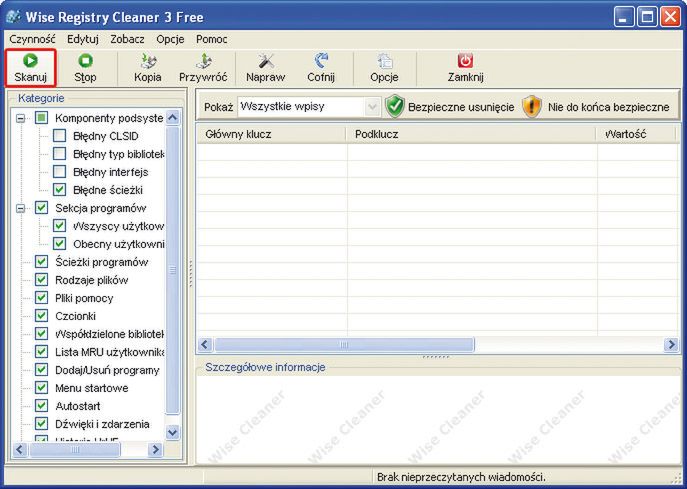Image resolution: width=687 pixels, height=489 pixels.
Task: Sort by Wartość column header
Action: (x=636, y=134)
